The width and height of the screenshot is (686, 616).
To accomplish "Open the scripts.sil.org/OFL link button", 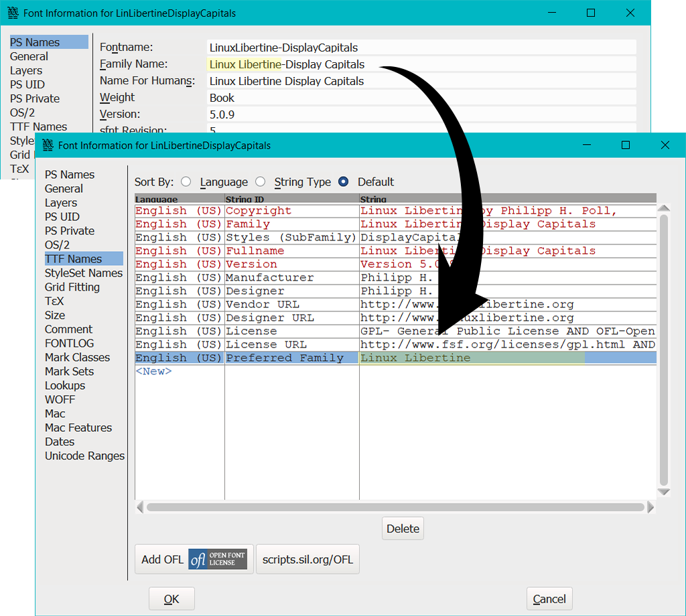I will coord(307,559).
